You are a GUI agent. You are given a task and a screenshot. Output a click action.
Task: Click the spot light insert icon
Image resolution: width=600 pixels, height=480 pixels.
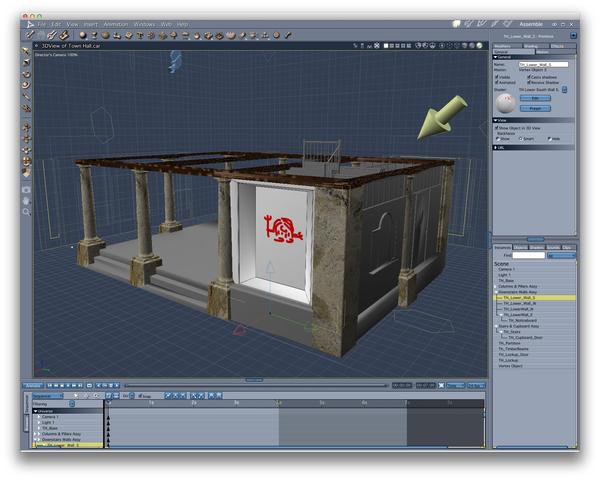pos(243,36)
